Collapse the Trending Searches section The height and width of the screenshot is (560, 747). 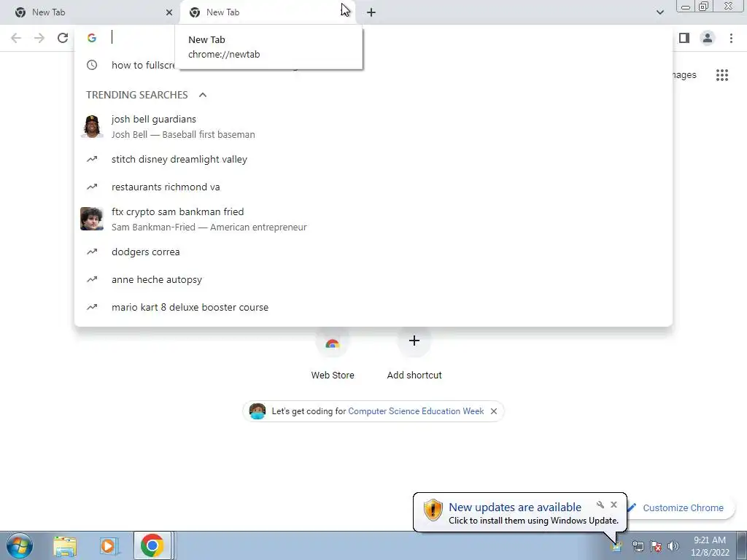click(203, 95)
